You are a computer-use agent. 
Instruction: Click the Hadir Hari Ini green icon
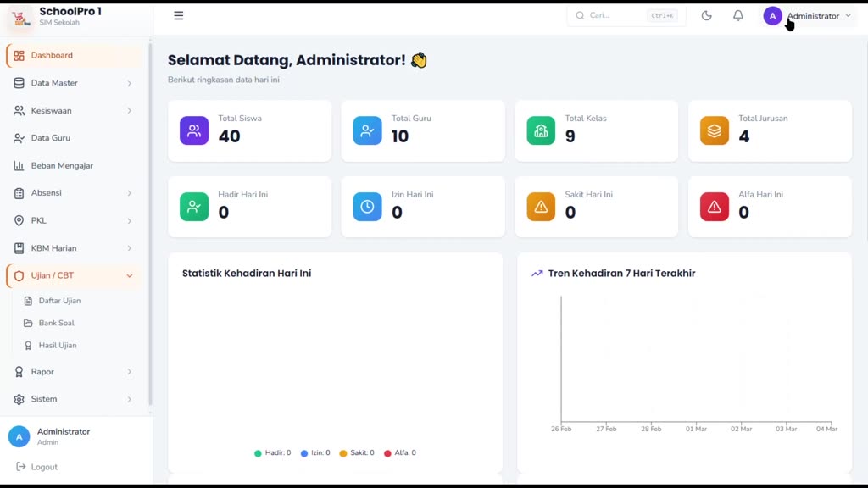coord(194,207)
